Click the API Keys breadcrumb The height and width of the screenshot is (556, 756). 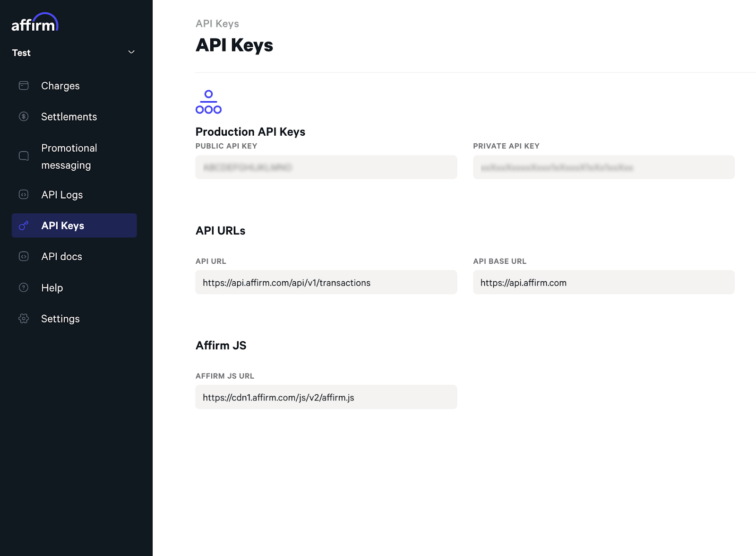pyautogui.click(x=217, y=24)
